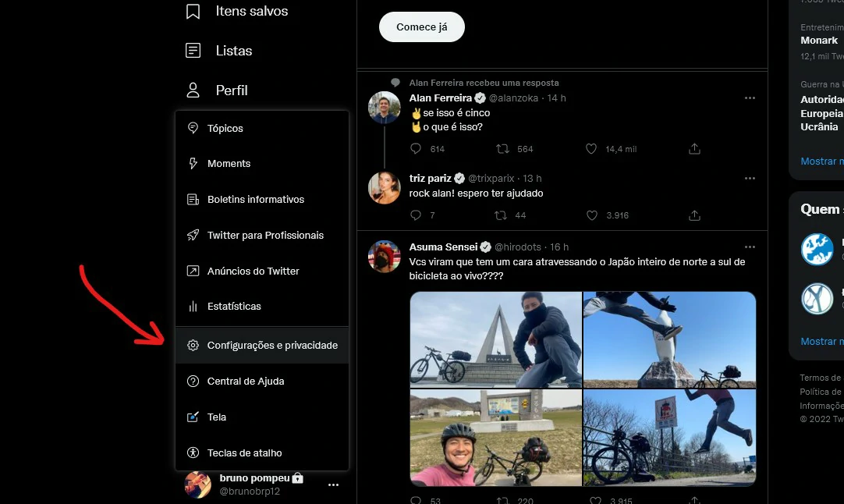Viewport: 844px width, 504px height.
Task: Open Tópicos in the more menu
Action: 262,128
